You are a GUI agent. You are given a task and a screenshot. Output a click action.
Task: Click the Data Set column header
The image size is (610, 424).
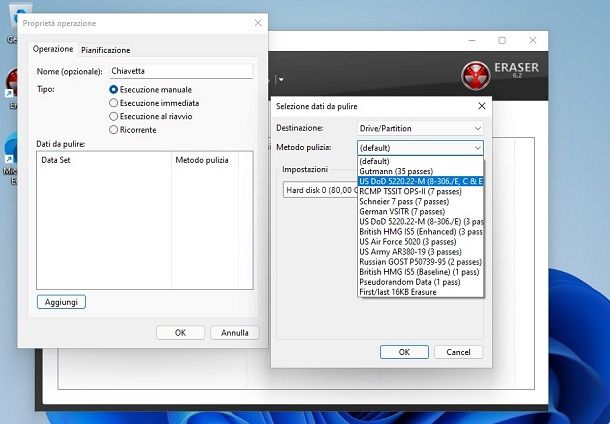[104, 160]
